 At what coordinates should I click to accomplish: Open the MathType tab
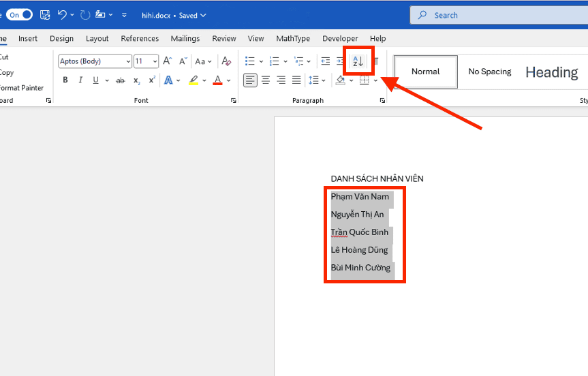(x=293, y=39)
